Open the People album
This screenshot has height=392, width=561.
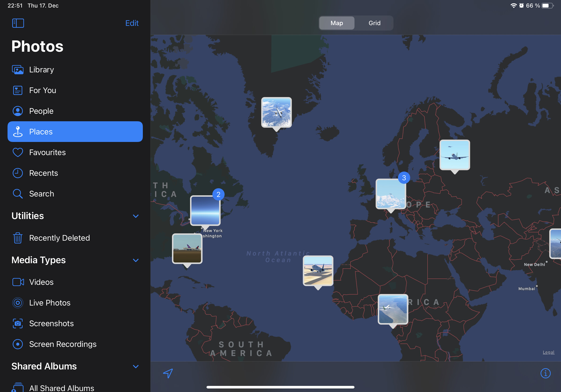(41, 111)
